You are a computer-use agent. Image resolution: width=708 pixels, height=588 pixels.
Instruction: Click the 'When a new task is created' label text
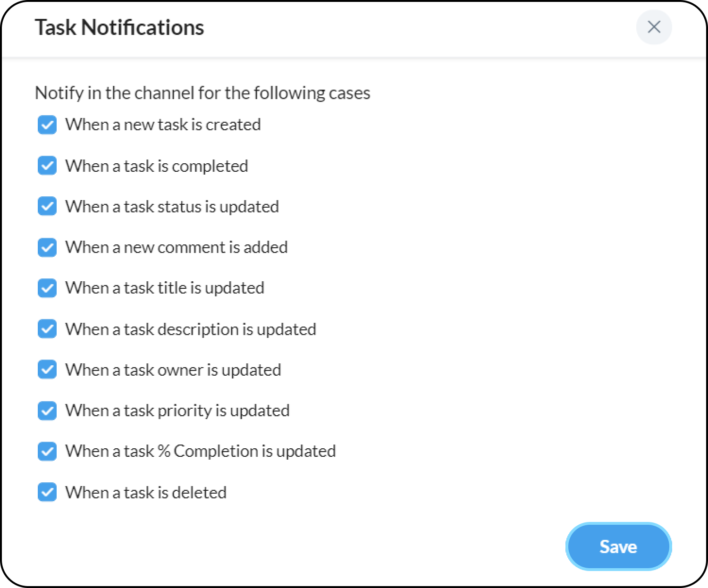coord(163,125)
